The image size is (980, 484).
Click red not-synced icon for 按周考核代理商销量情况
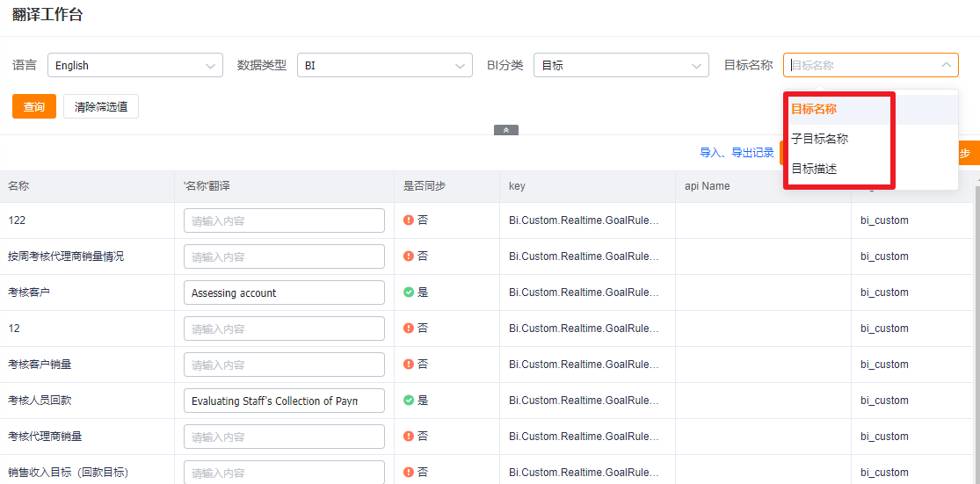(409, 256)
